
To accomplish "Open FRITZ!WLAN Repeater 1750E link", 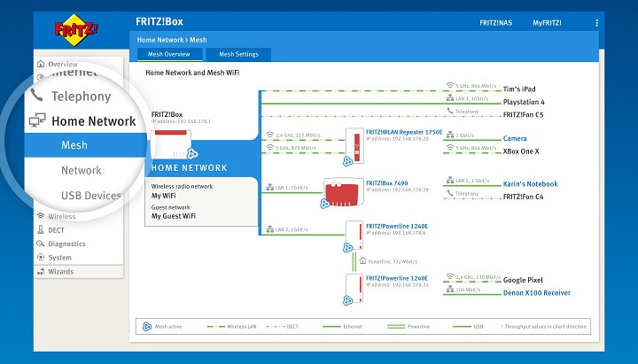I will 404,132.
